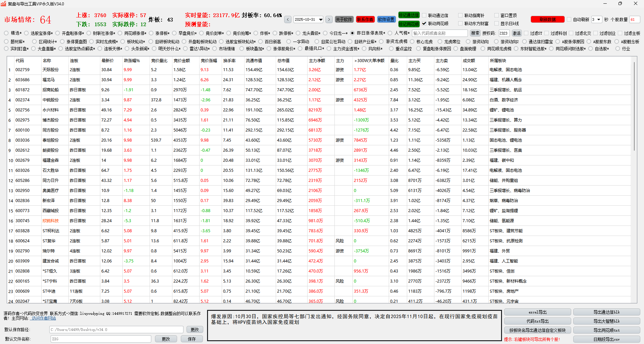The image size is (644, 344).
Task: Open the auto-refresh seconds dropdown
Action: 596,19
